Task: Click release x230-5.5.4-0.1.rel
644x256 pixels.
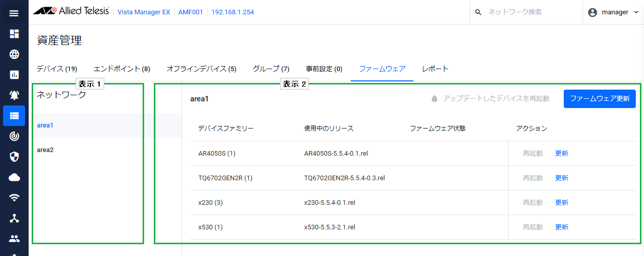Action: pyautogui.click(x=330, y=203)
